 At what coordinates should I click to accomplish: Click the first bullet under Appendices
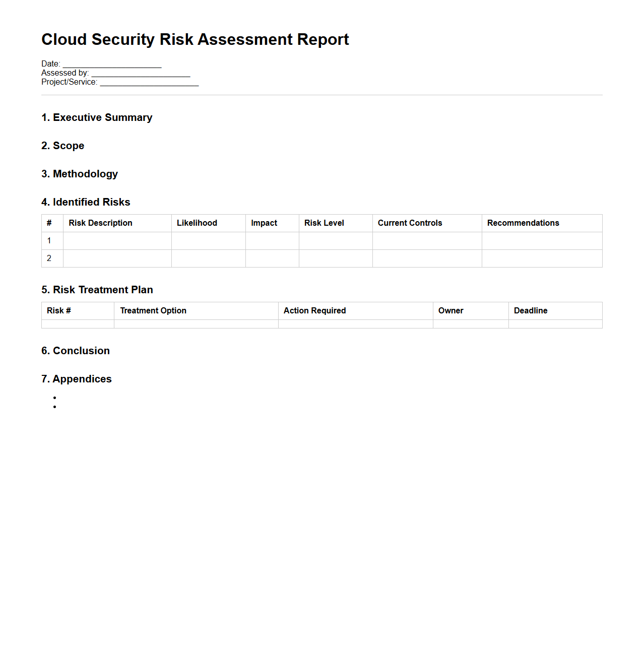pos(55,397)
